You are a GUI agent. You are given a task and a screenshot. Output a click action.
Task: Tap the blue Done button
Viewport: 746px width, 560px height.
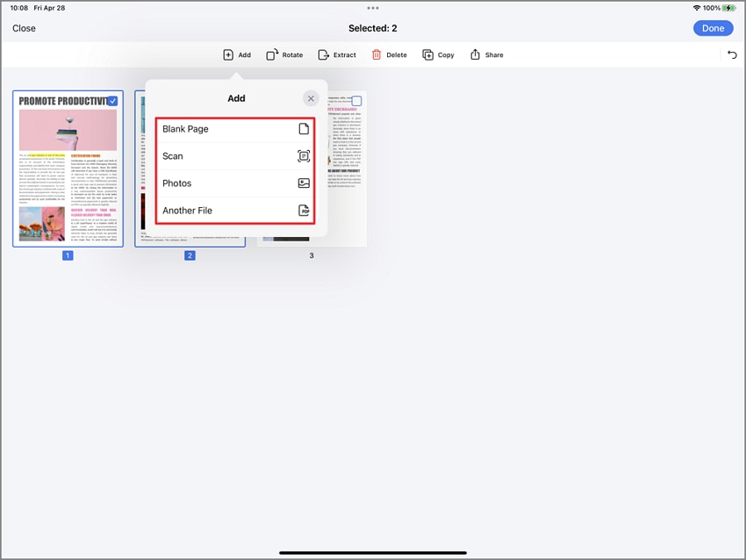pyautogui.click(x=713, y=28)
